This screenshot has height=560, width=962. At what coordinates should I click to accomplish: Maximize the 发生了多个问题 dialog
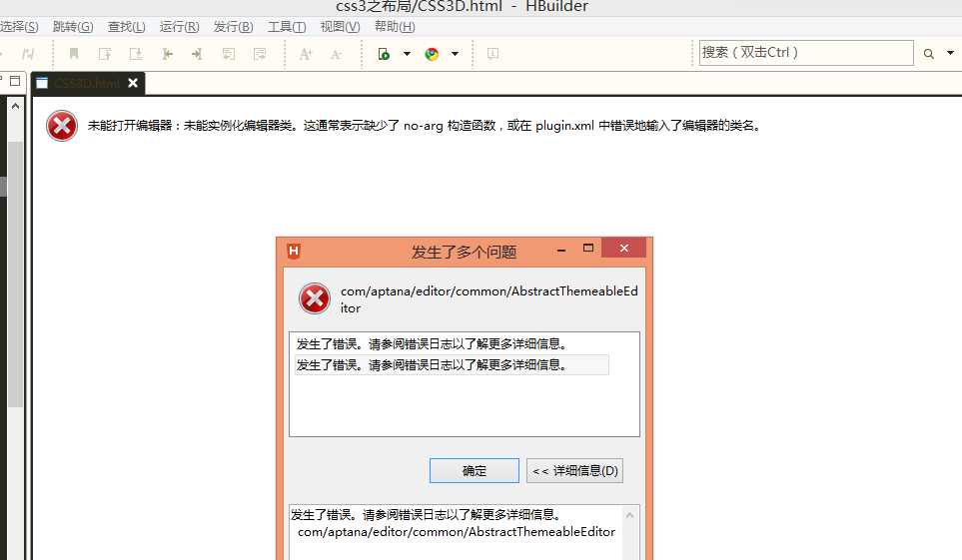588,249
